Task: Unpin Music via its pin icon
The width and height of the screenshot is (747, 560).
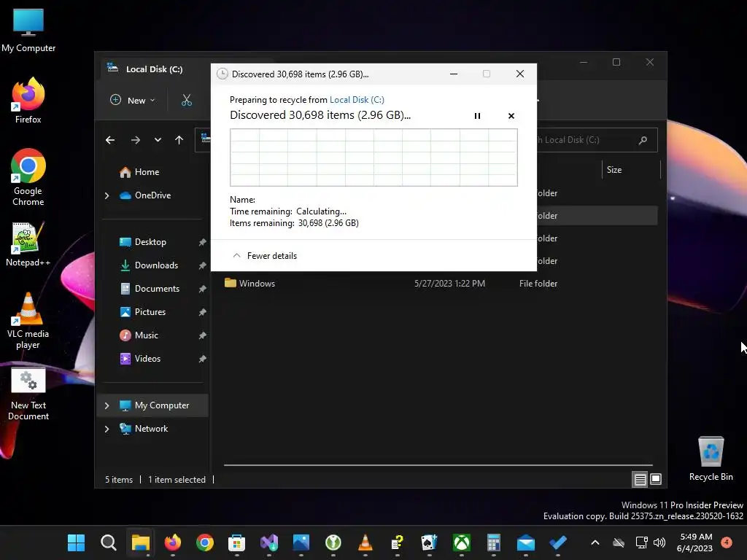Action: pyautogui.click(x=203, y=335)
